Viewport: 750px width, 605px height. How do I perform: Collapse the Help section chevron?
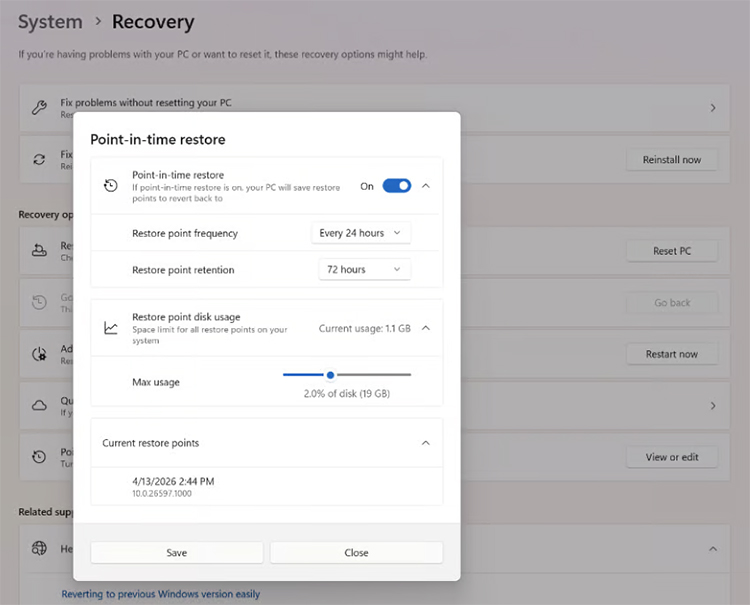(713, 549)
